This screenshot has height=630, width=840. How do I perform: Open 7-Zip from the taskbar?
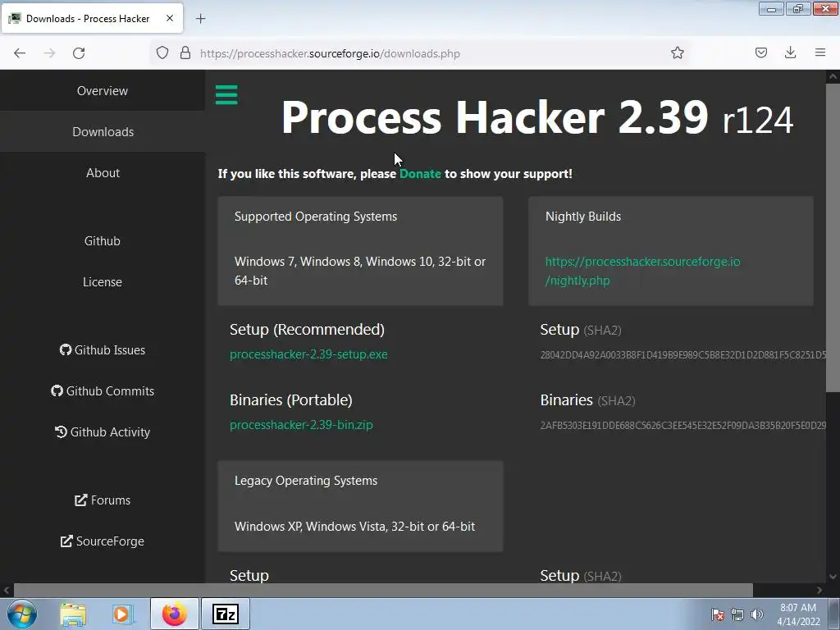click(x=225, y=614)
